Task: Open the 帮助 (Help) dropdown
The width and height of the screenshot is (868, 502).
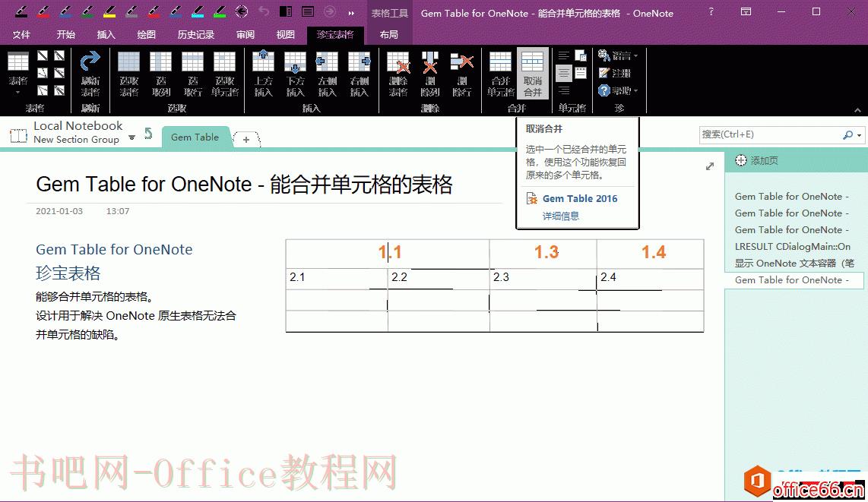Action: pyautogui.click(x=618, y=90)
